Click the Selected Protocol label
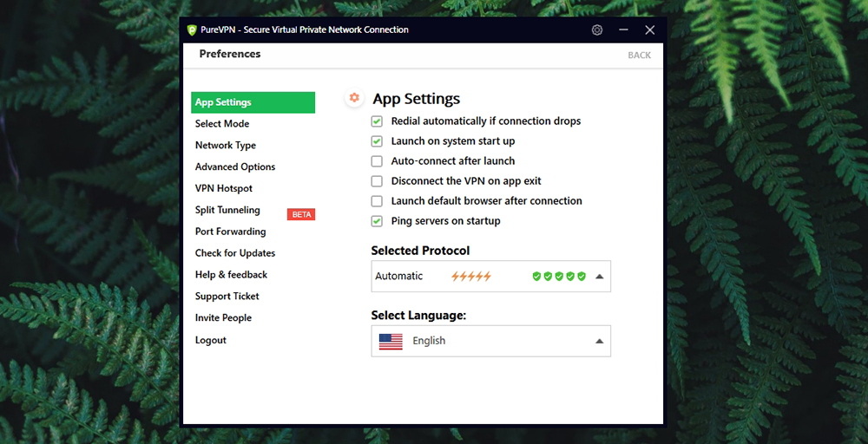The height and width of the screenshot is (444, 868). (420, 251)
